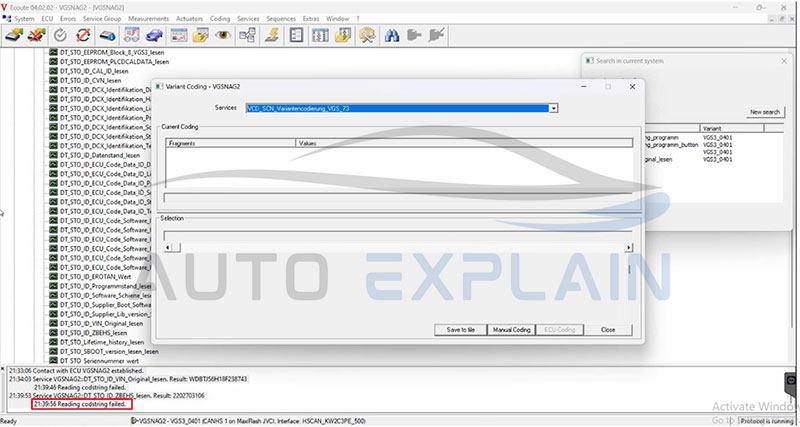The width and height of the screenshot is (800, 427).
Task: Open the Service Group menu
Action: pyautogui.click(x=102, y=19)
